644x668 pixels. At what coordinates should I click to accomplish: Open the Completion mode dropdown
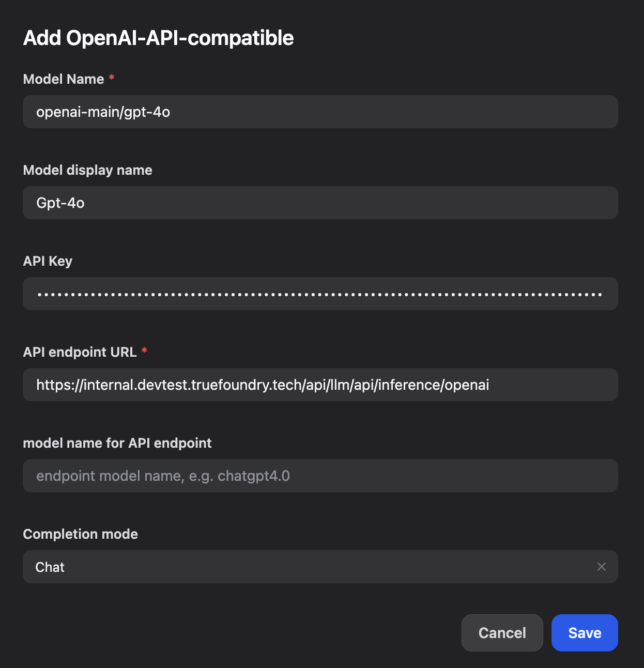coord(310,567)
